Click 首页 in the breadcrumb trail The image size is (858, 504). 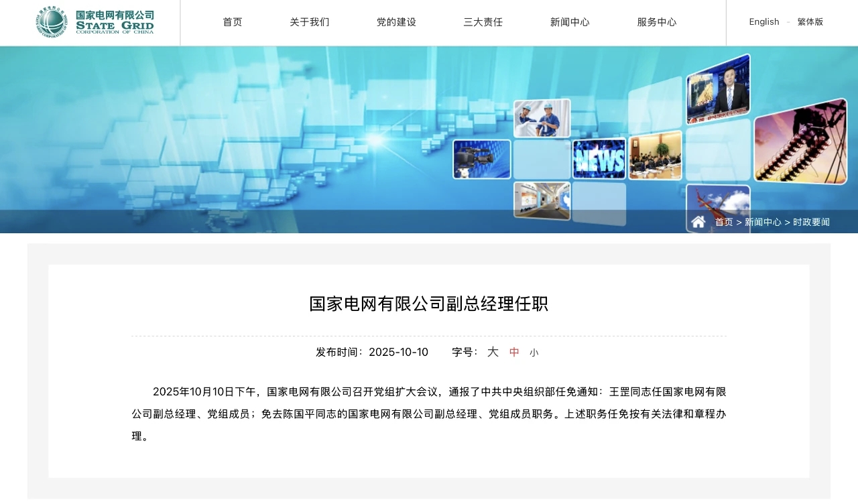point(724,222)
